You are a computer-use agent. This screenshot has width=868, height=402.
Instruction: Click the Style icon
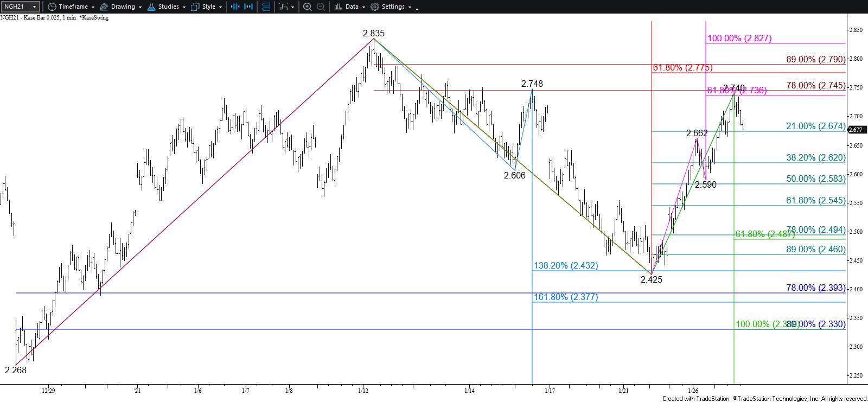point(195,7)
